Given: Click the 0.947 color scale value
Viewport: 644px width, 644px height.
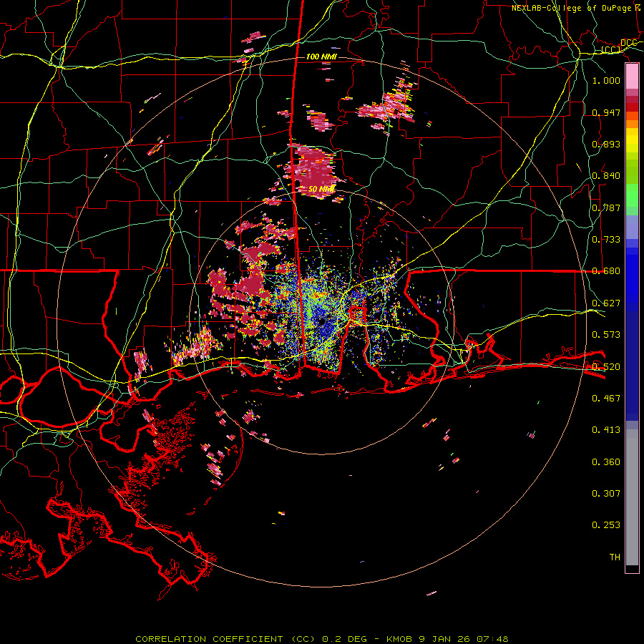Looking at the screenshot, I should coord(606,112).
